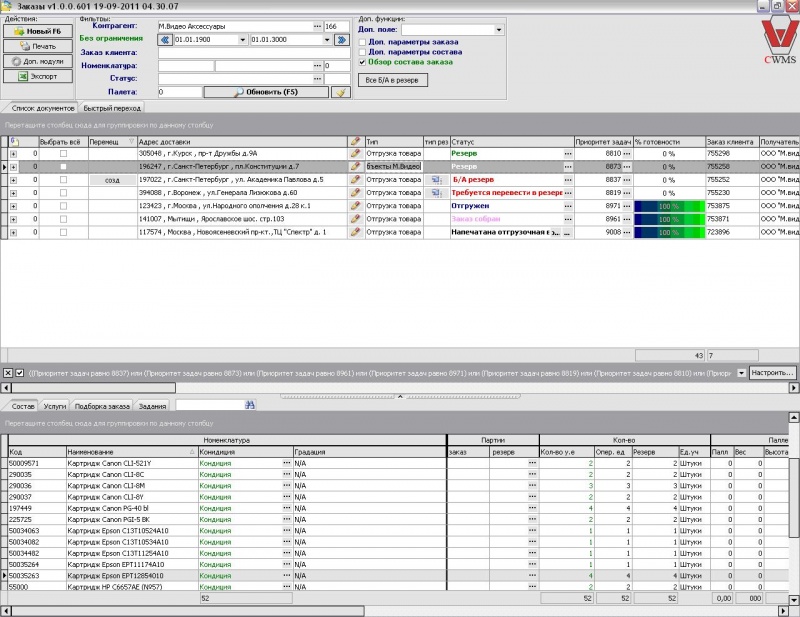Click the Палета input field
800x617 pixels.
pyautogui.click(x=179, y=92)
